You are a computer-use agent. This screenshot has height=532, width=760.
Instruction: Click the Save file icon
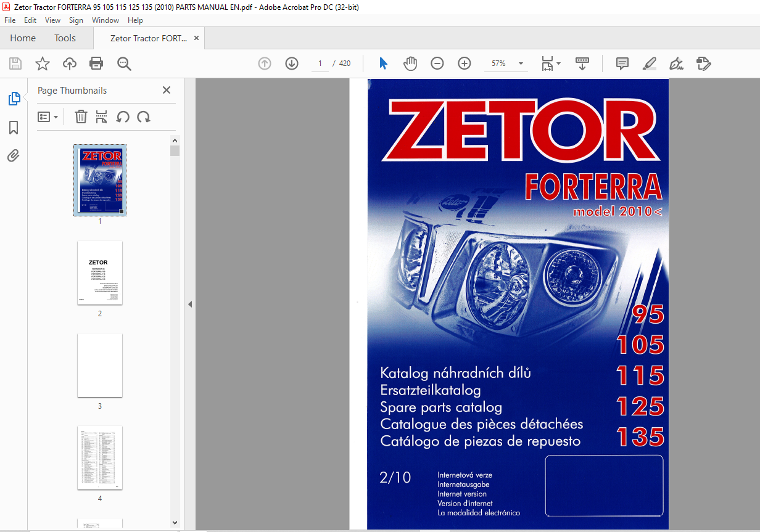(x=15, y=63)
